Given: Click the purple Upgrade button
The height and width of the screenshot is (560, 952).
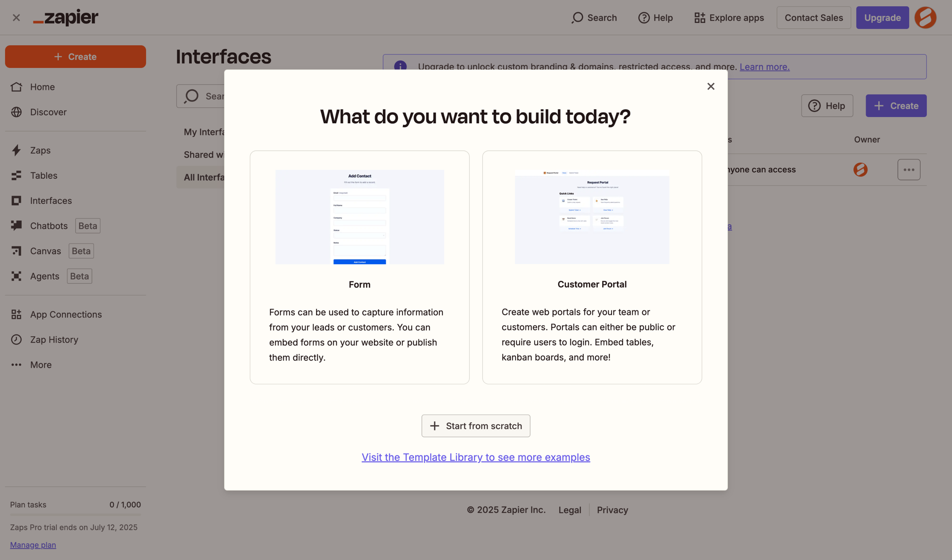Looking at the screenshot, I should [882, 17].
